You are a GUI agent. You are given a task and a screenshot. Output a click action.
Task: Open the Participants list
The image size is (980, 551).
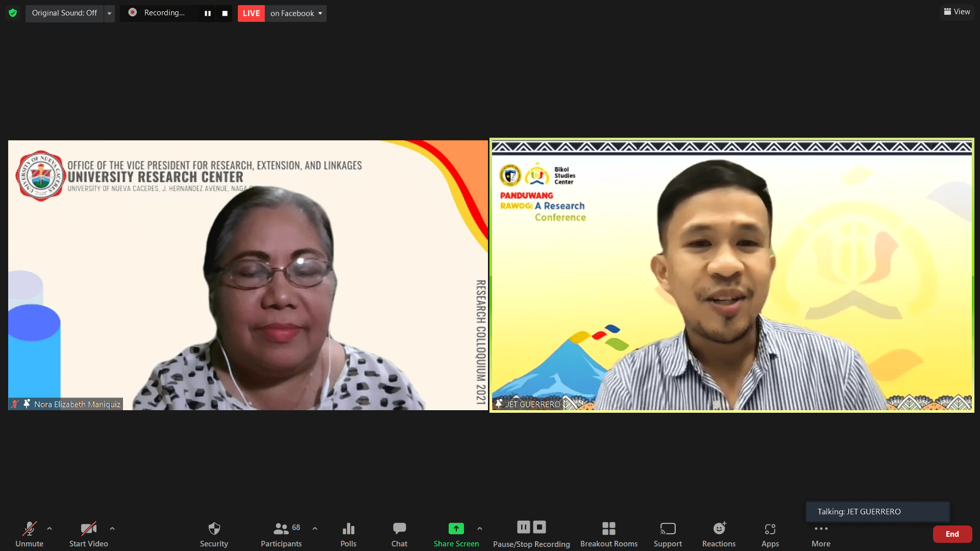pyautogui.click(x=281, y=529)
